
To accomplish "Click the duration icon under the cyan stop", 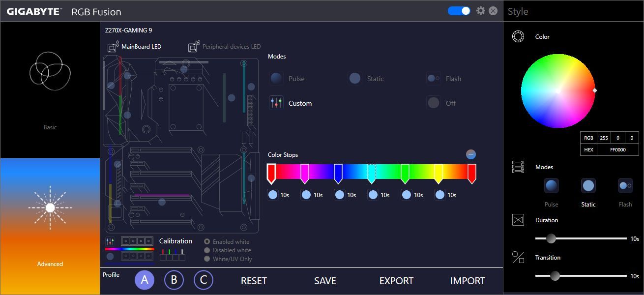I will point(373,195).
